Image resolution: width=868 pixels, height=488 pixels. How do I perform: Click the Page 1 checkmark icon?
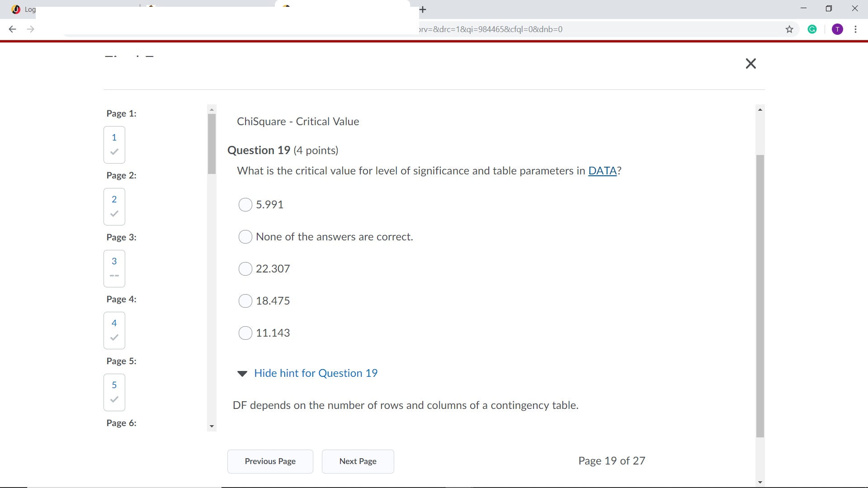114,151
